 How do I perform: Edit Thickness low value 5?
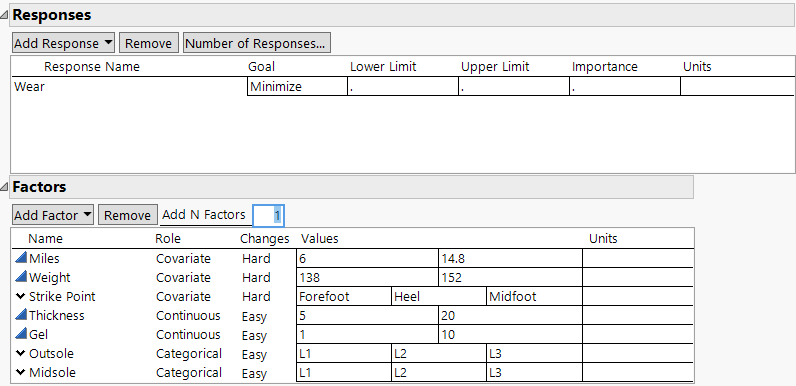[367, 315]
